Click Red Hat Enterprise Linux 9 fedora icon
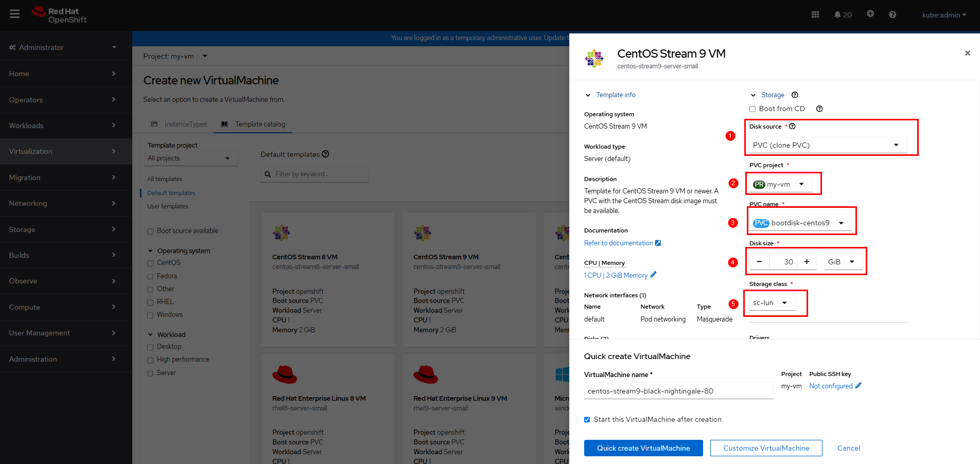The image size is (980, 464). pyautogui.click(x=426, y=374)
